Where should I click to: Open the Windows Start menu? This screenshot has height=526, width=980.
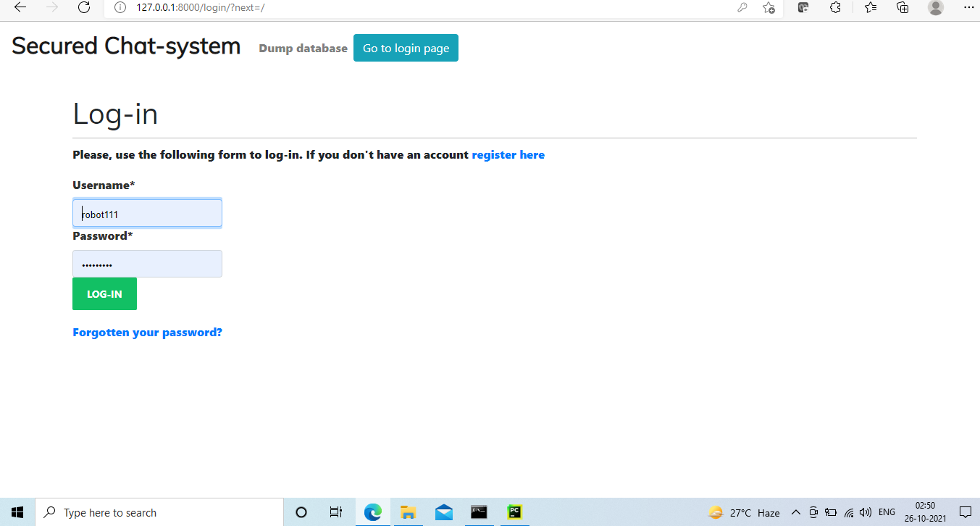pyautogui.click(x=17, y=512)
